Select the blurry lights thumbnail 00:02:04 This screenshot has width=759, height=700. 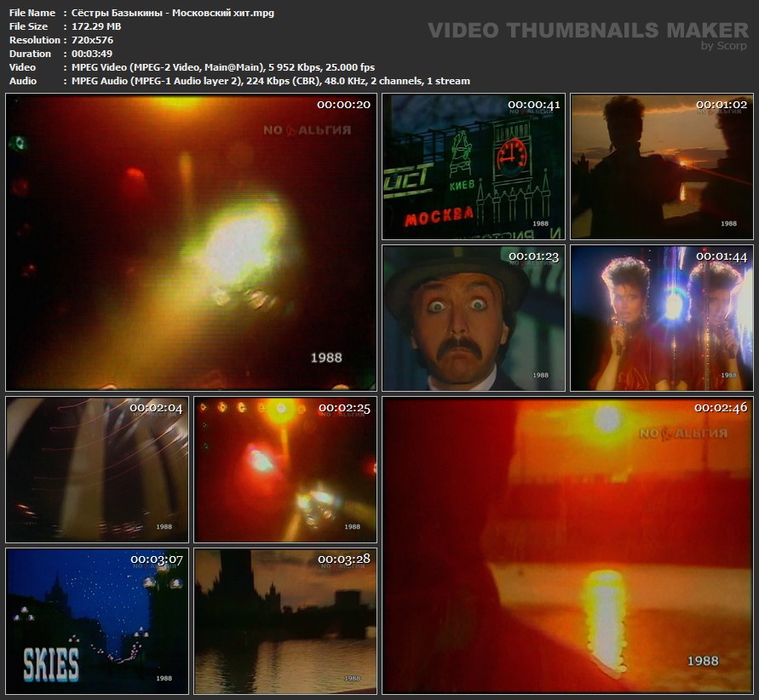pos(97,470)
